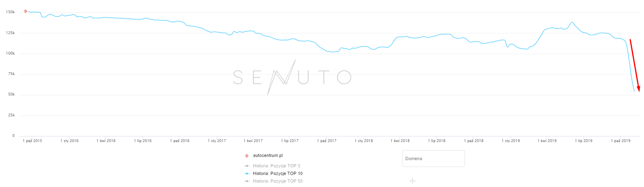The height and width of the screenshot is (187, 644).
Task: Click the Senuto watermark logo
Action: pos(292,77)
